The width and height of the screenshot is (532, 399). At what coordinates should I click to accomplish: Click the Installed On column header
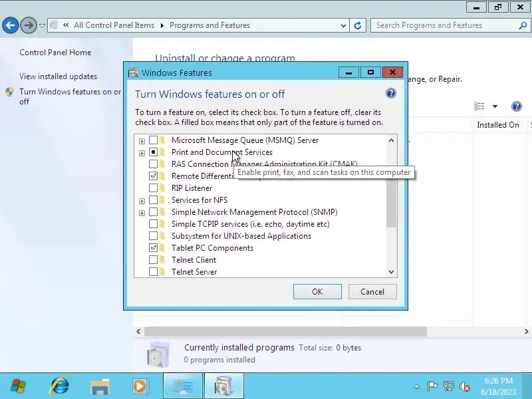coord(498,125)
